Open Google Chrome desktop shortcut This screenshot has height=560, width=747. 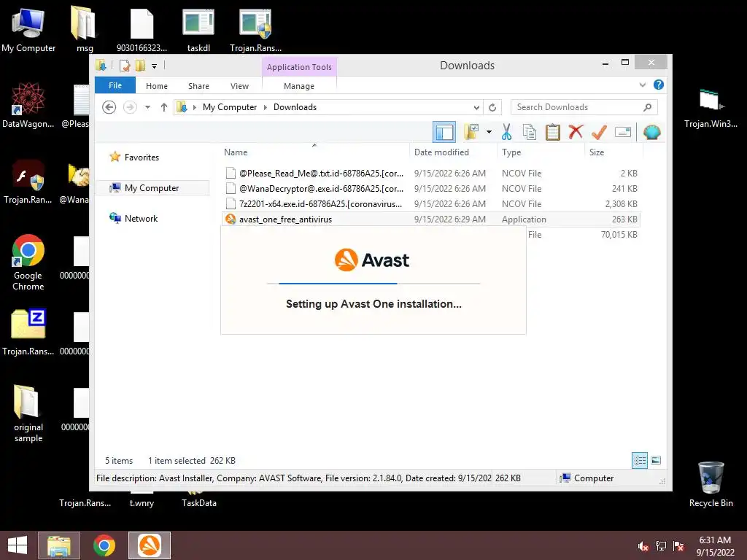tap(28, 262)
